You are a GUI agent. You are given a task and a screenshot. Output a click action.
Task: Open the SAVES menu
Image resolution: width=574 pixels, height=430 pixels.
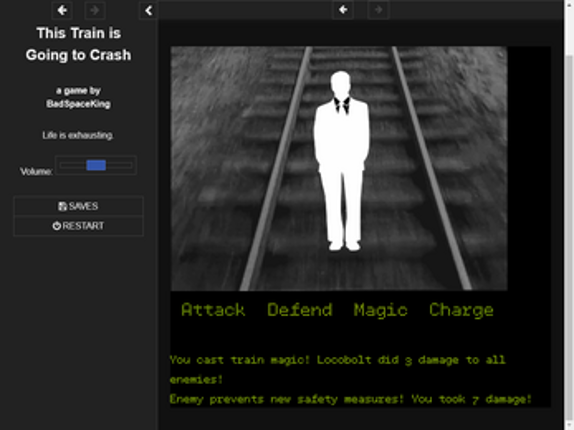click(78, 206)
